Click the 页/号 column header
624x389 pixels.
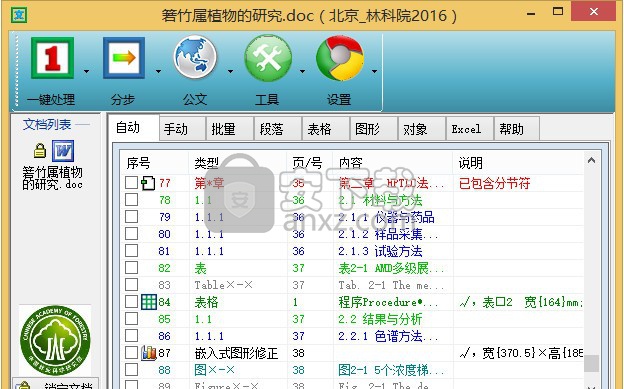[x=310, y=162]
